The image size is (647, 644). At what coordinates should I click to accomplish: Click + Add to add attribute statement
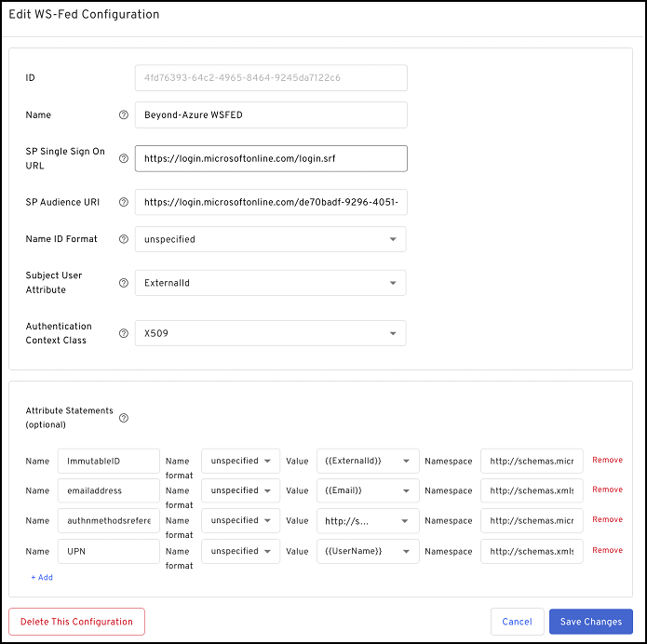click(x=42, y=577)
